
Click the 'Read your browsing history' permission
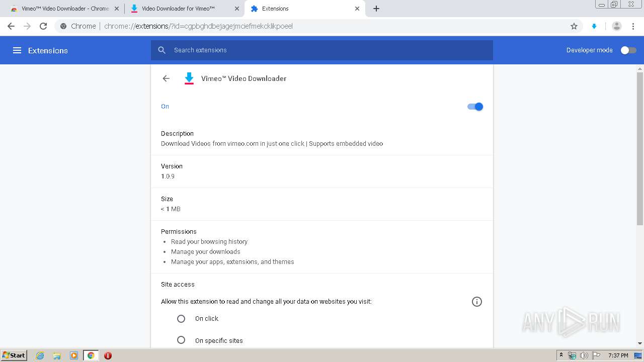(209, 242)
